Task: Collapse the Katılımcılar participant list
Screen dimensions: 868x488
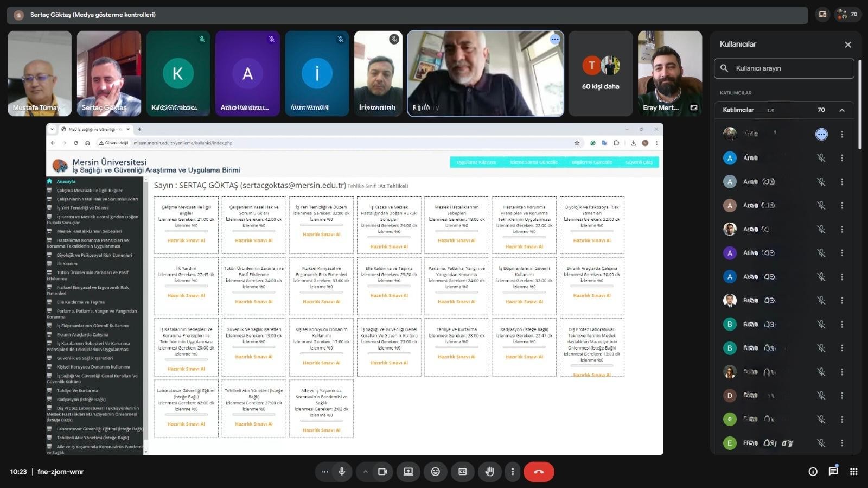Action: tap(842, 110)
